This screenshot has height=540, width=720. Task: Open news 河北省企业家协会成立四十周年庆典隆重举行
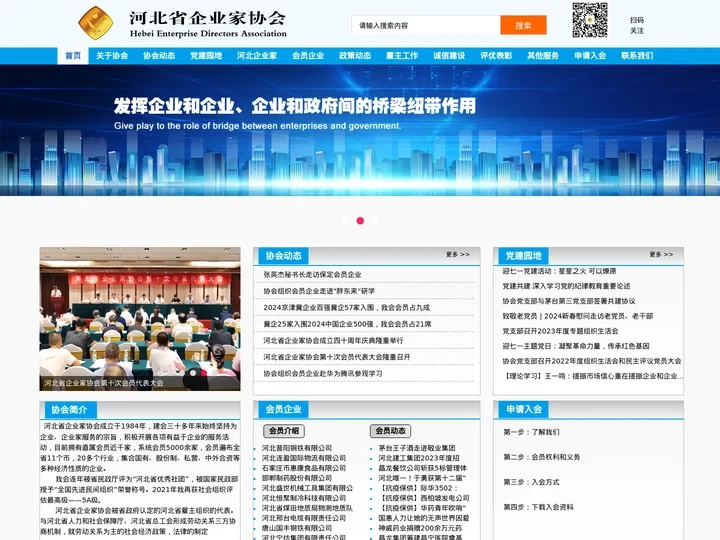(x=333, y=341)
